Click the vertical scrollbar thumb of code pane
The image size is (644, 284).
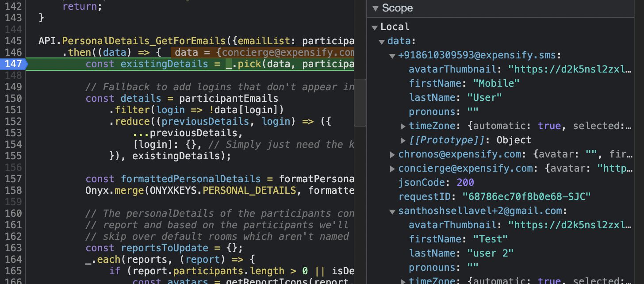point(360,102)
